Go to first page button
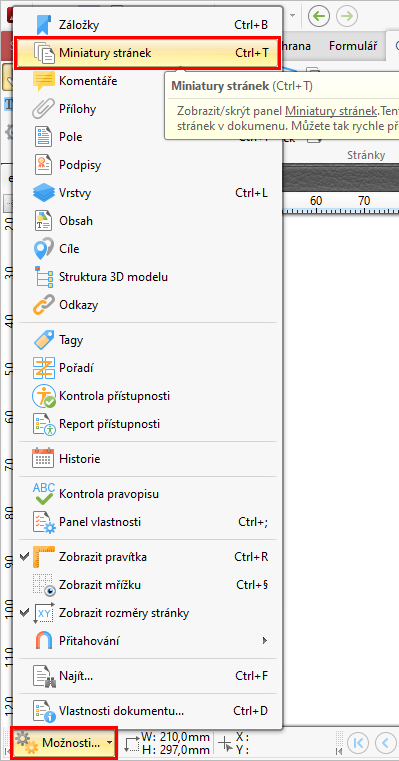399x761 pixels. coord(358,743)
